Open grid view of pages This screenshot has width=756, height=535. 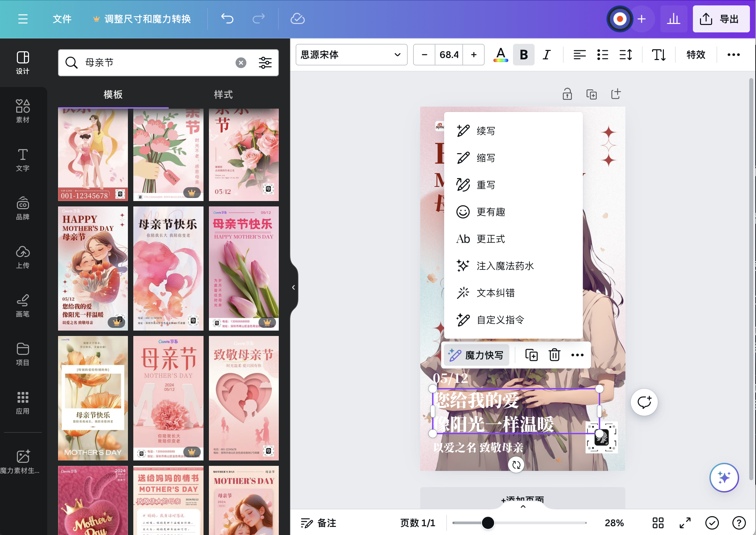(x=658, y=523)
